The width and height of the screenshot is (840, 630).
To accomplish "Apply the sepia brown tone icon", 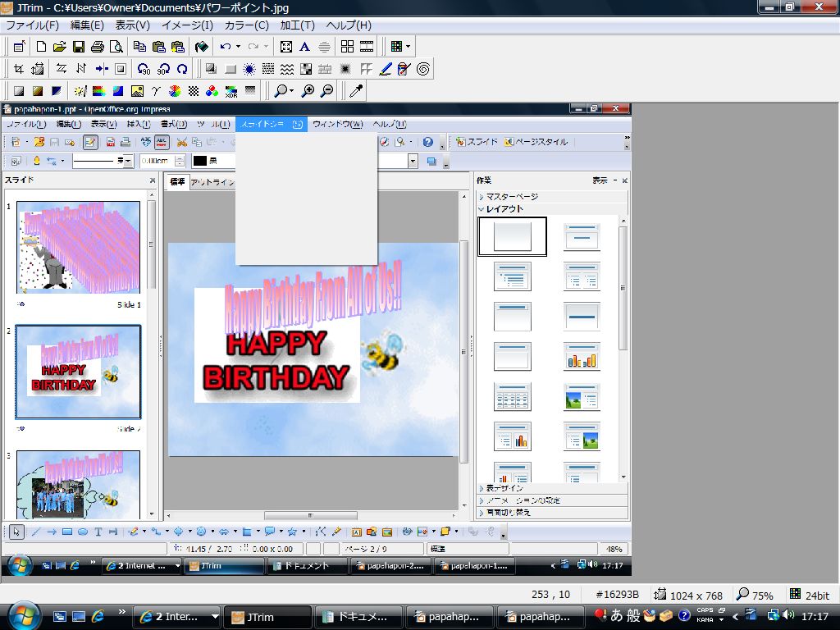I will (x=38, y=91).
